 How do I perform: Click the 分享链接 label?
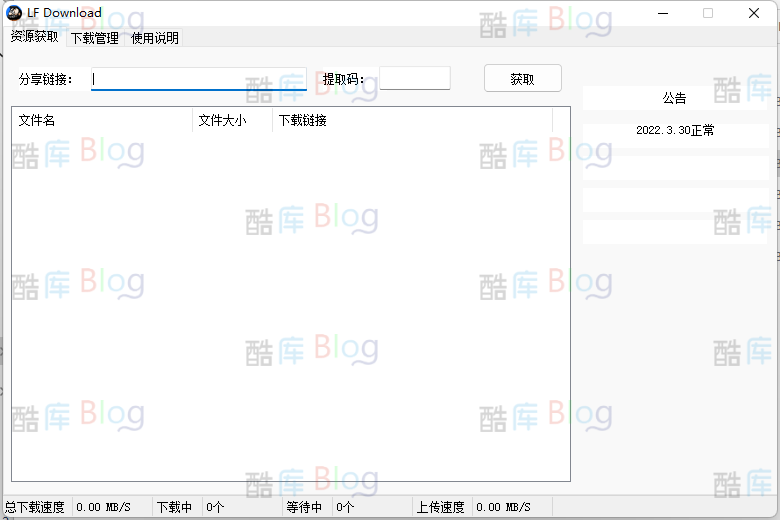pyautogui.click(x=46, y=79)
